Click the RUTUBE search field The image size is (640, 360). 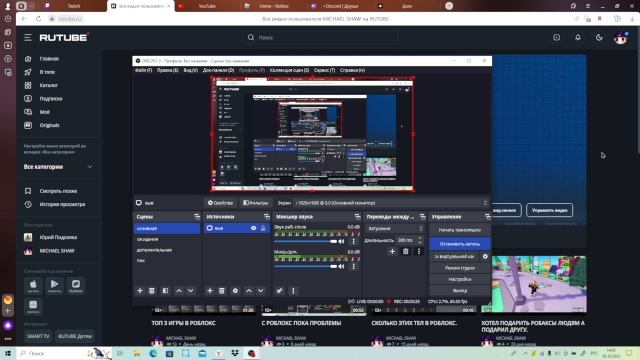(322, 38)
